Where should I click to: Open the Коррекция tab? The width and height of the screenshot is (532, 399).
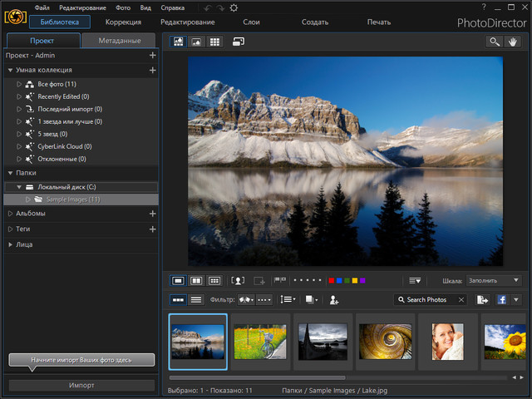(124, 22)
